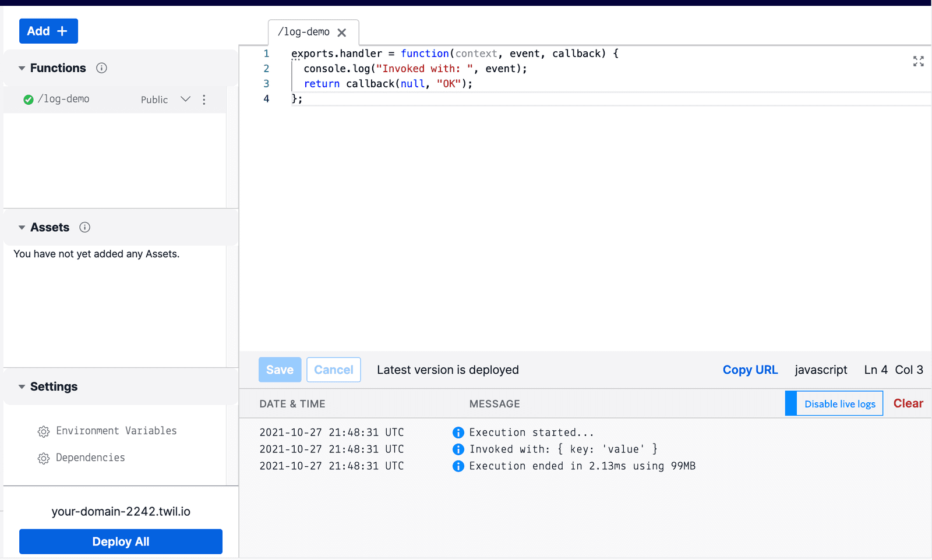This screenshot has width=932, height=560.
Task: Collapse the Settings section
Action: (x=22, y=387)
